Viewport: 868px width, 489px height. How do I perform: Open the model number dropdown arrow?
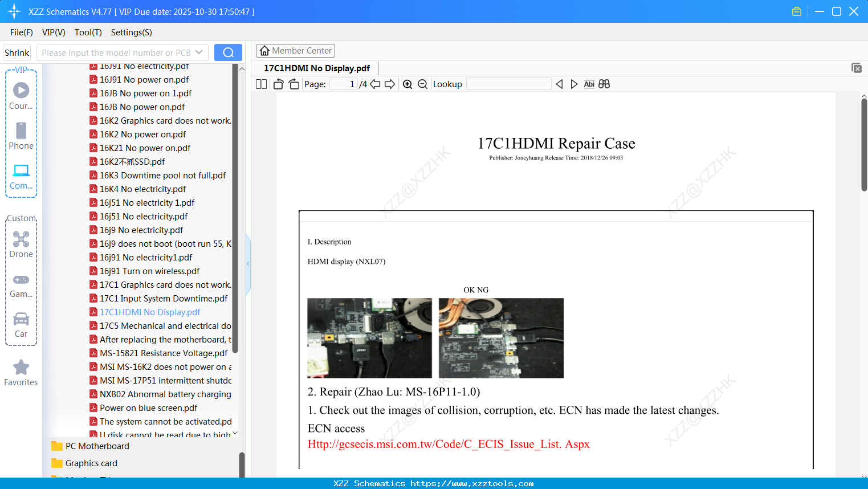point(199,52)
